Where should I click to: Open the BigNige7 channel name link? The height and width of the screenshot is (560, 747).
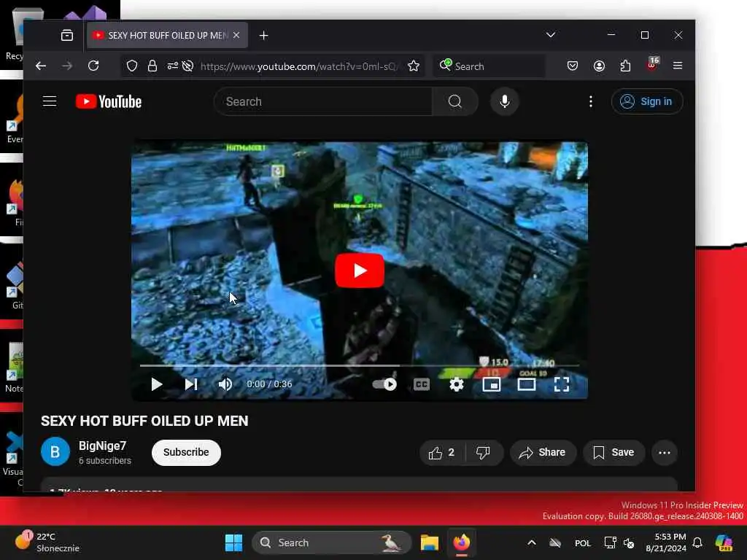pos(102,446)
